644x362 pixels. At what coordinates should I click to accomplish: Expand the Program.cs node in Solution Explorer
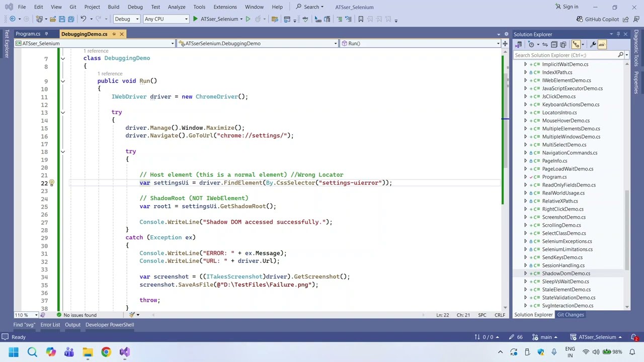[525, 177]
